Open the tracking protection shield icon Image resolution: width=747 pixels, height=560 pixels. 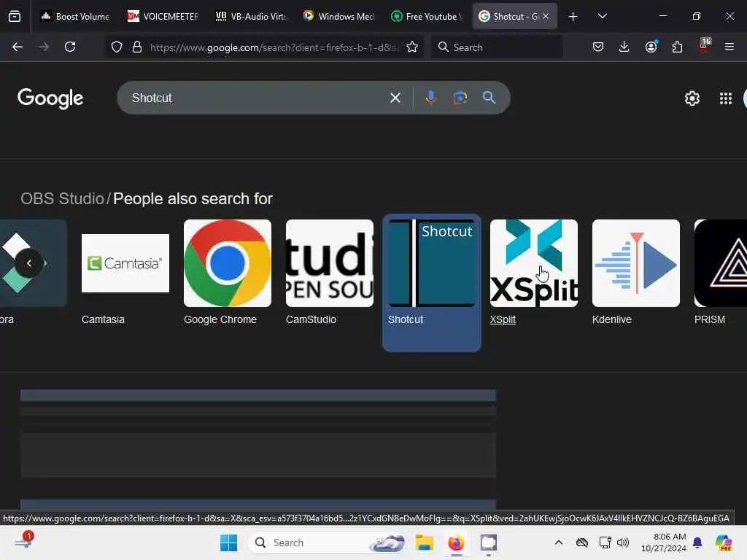[x=117, y=47]
